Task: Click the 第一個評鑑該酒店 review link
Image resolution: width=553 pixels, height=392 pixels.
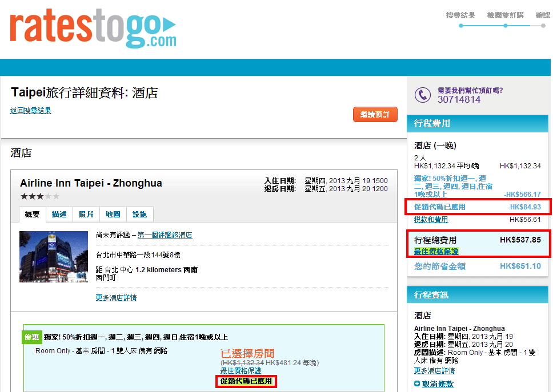Action: coord(165,235)
